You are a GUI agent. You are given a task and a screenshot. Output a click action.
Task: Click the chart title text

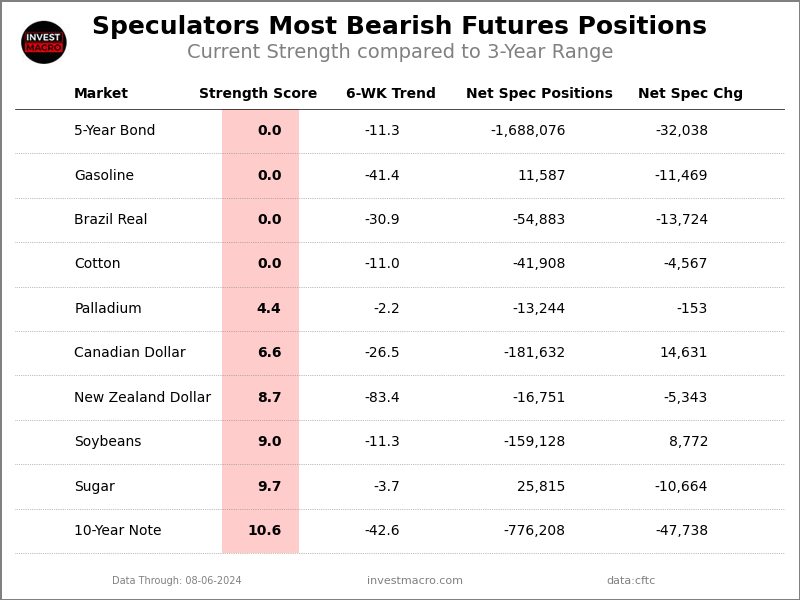pyautogui.click(x=399, y=27)
